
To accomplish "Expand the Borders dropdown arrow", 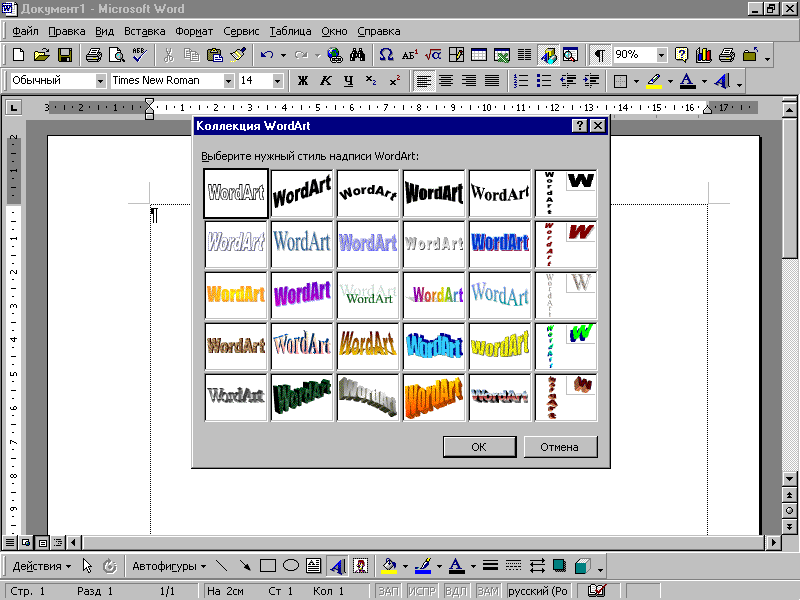I will coord(636,81).
